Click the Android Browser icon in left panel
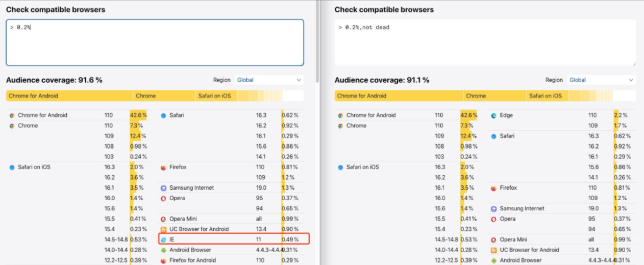 tap(163, 250)
